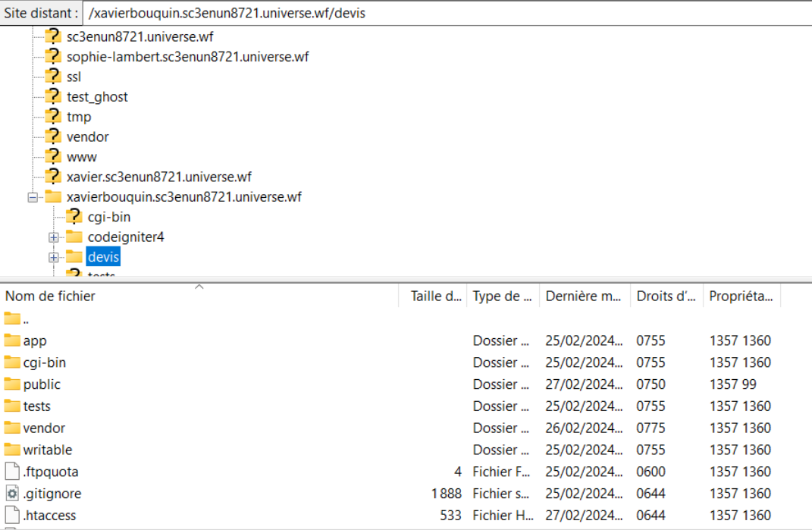This screenshot has width=812, height=530.
Task: Select www folder in remote tree
Action: [81, 157]
